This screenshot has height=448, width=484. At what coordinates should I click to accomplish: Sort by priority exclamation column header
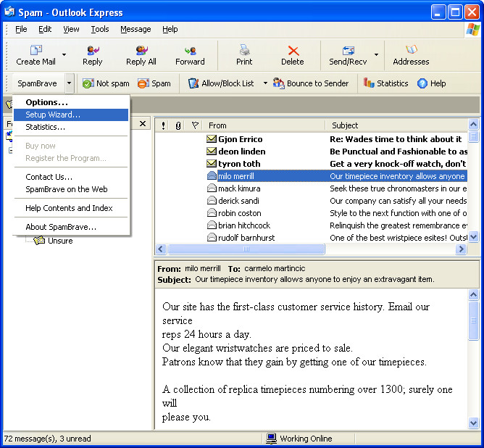[x=163, y=125]
